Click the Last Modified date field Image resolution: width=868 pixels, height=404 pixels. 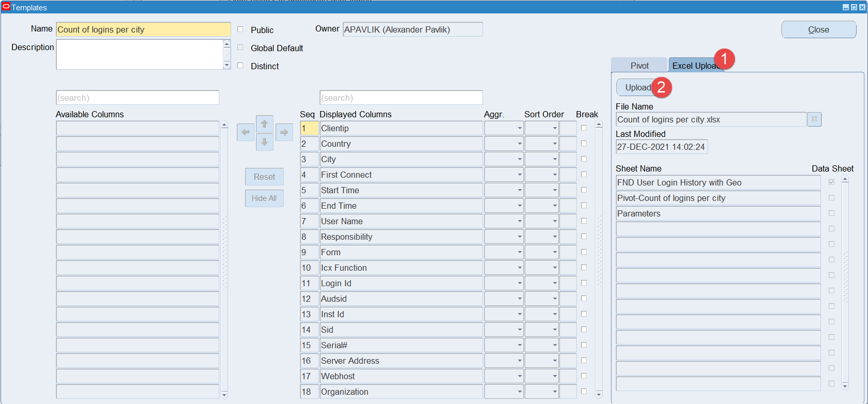click(x=662, y=147)
